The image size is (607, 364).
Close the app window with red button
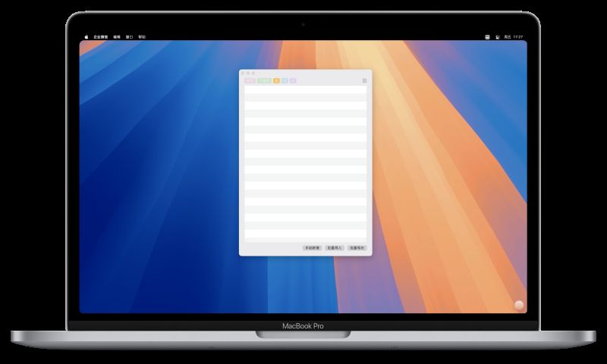click(x=243, y=73)
